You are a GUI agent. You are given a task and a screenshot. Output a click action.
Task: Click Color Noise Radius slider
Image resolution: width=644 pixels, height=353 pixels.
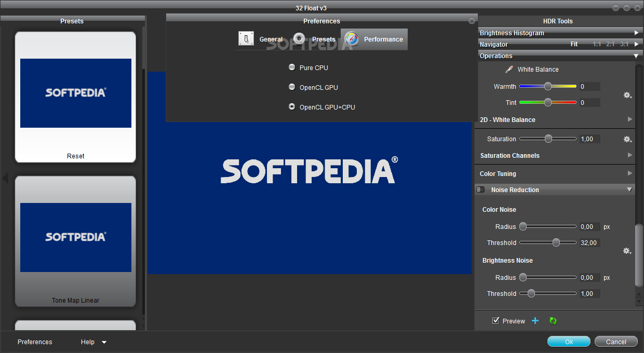tap(548, 227)
